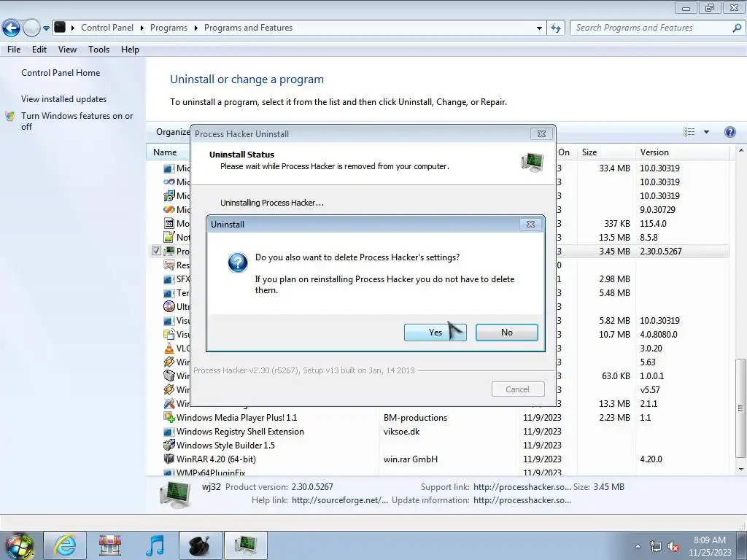Click the Programs breadcrumb
The width and height of the screenshot is (747, 560).
click(169, 28)
